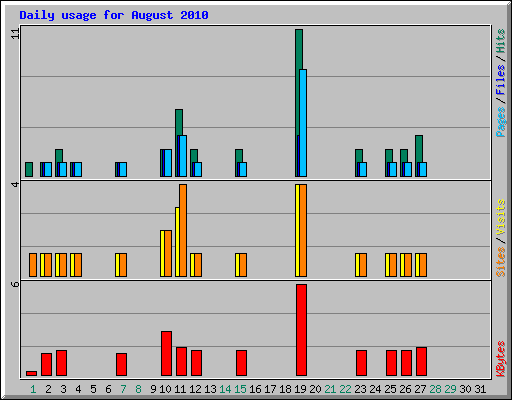The image size is (512, 400).
Task: Click green day '8' on the x-axis
Action: click(x=138, y=389)
